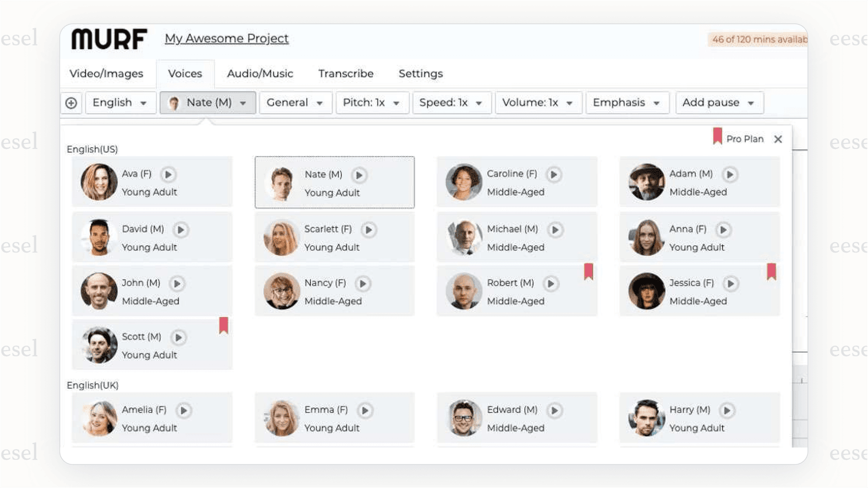Viewport: 868px width, 488px height.
Task: Open the Volume: 1x dropdown
Action: [x=538, y=103]
